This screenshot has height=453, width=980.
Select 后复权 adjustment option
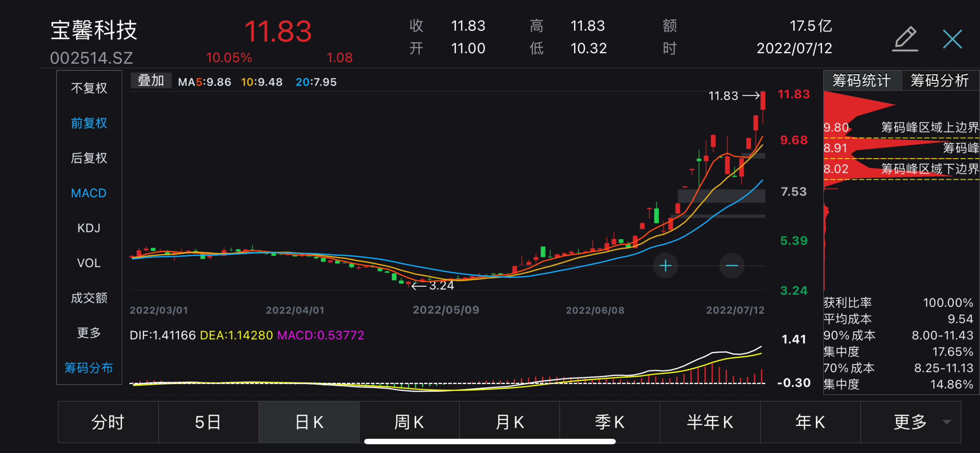coord(89,158)
